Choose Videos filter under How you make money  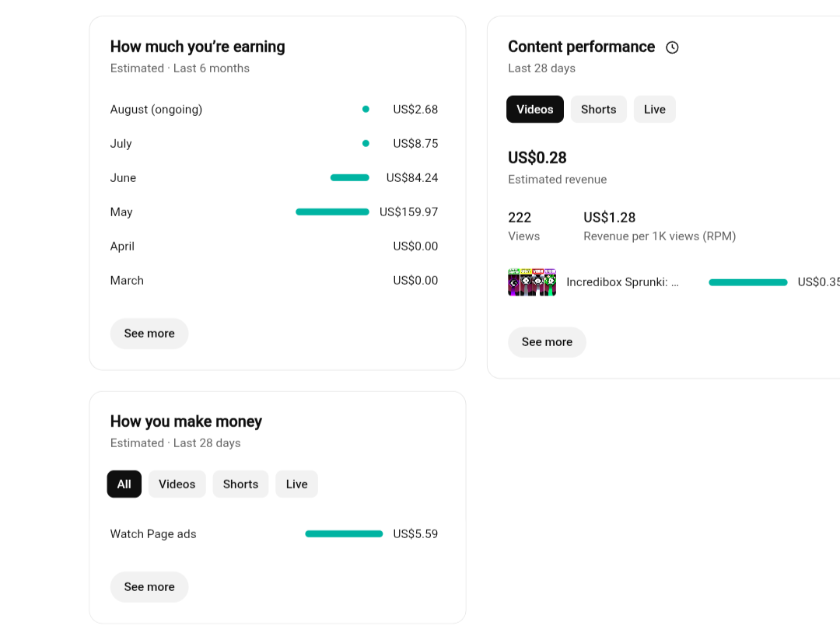(177, 484)
